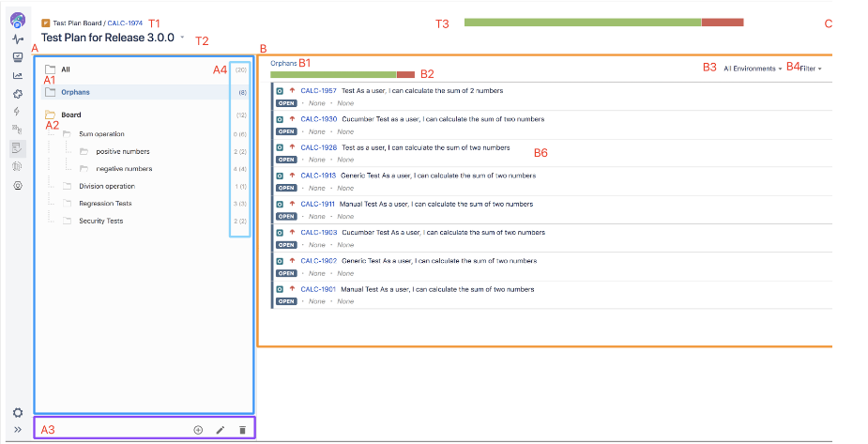The image size is (868, 444).
Task: Open issue CALC-1957
Action: point(318,91)
